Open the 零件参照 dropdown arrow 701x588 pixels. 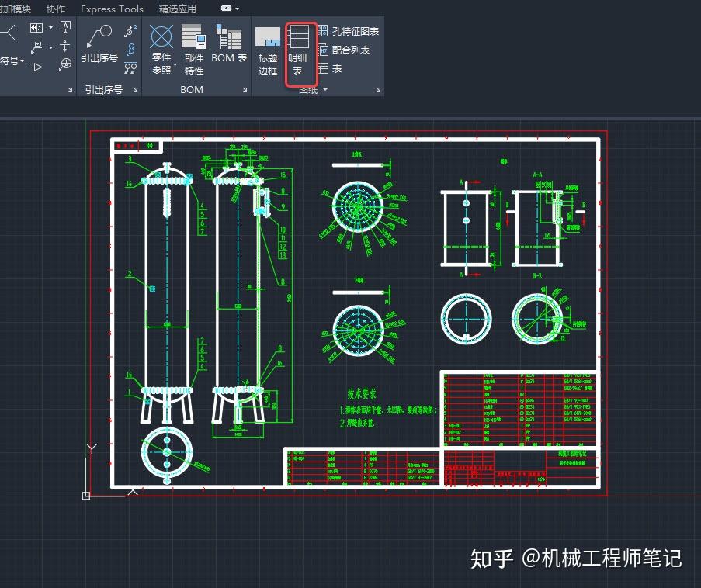[176, 64]
